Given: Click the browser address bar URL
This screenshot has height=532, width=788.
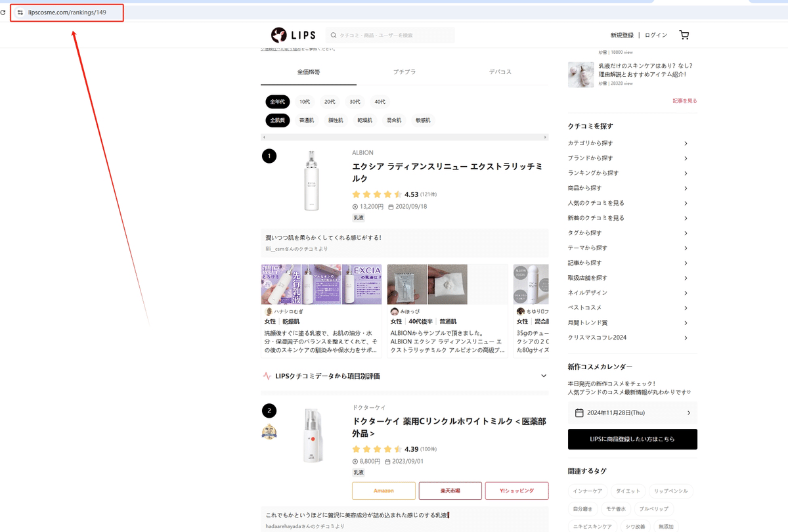Looking at the screenshot, I should [x=67, y=12].
